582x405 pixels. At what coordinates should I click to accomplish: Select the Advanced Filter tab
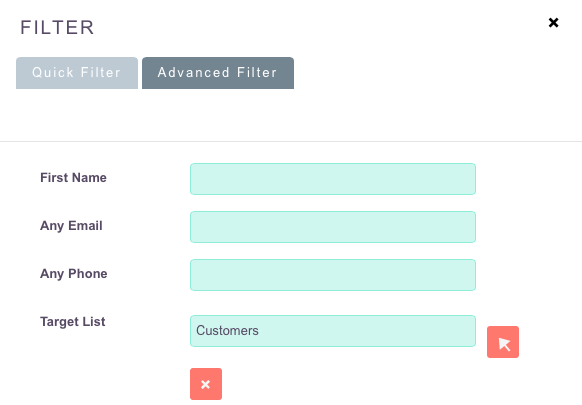[218, 73]
